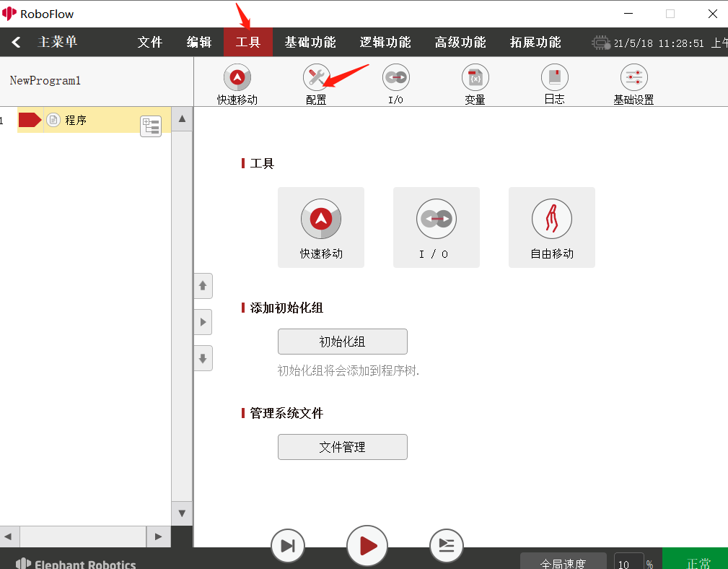Run the program with play button
728x569 pixels.
[367, 546]
